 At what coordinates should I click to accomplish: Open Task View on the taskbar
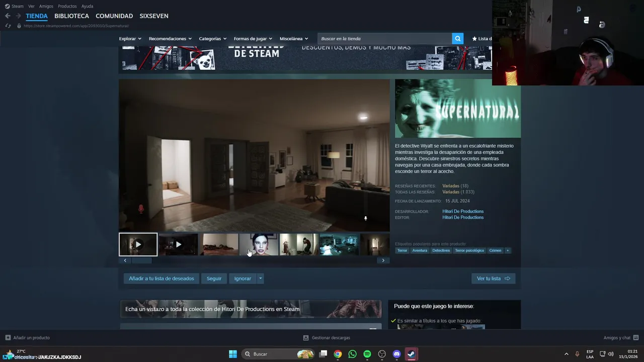[x=324, y=354]
